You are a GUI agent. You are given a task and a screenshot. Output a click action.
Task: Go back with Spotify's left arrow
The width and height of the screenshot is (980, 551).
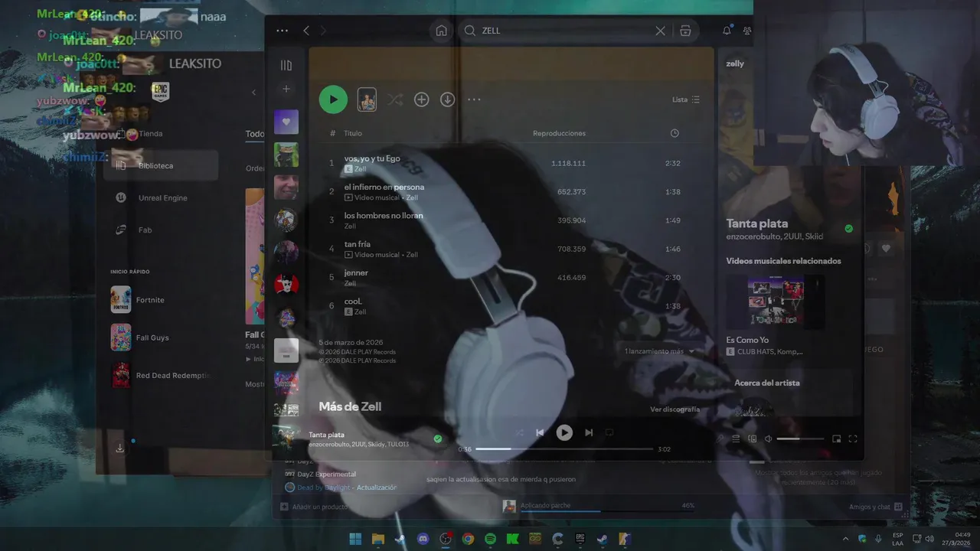point(306,31)
